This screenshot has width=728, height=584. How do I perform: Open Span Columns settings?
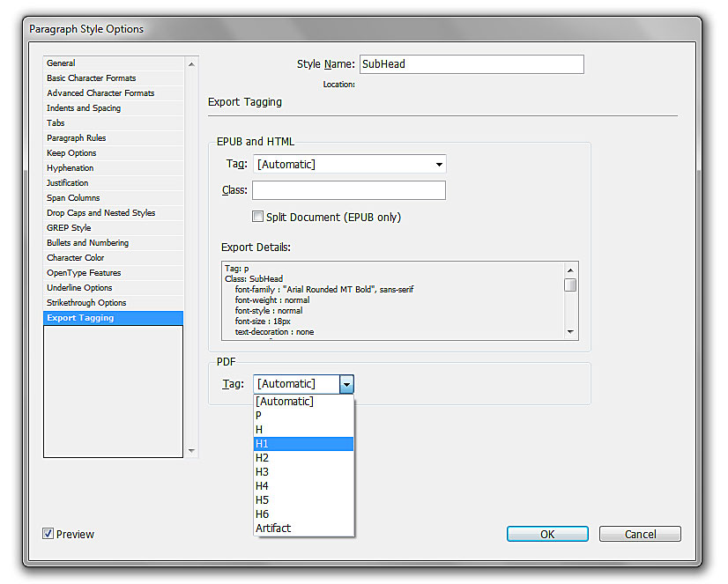click(x=114, y=197)
